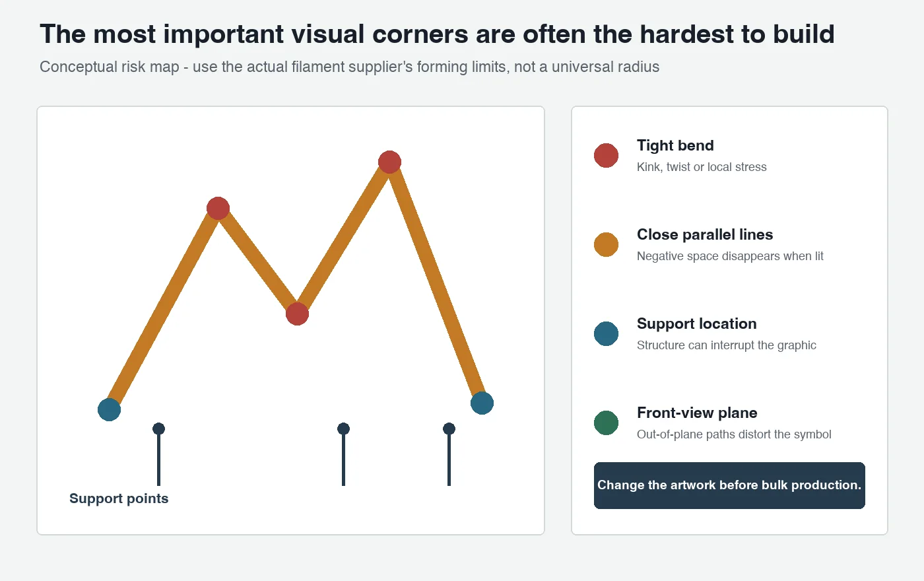Click the leftmost support point pin
The image size is (924, 581).
point(158,454)
